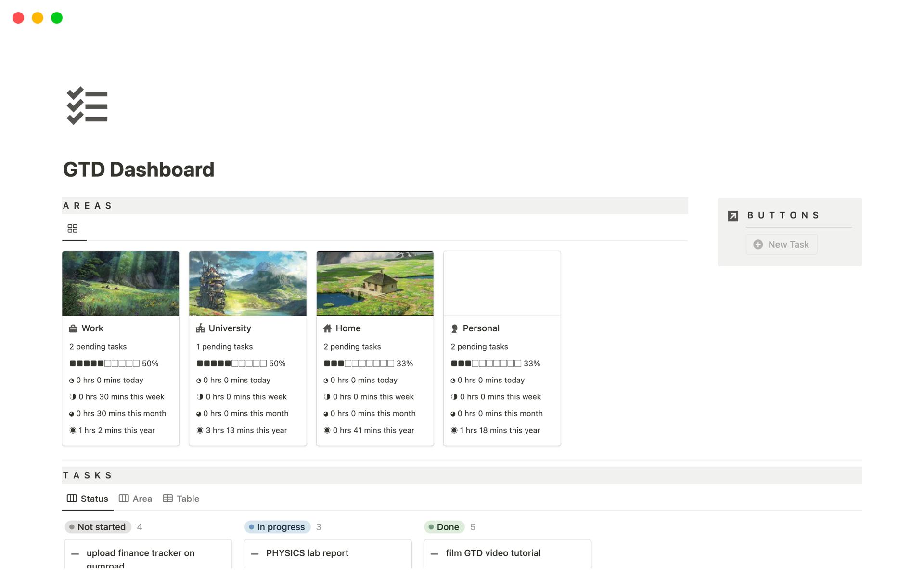
Task: Toggle the PHYSICS lab report dash marker
Action: [255, 554]
